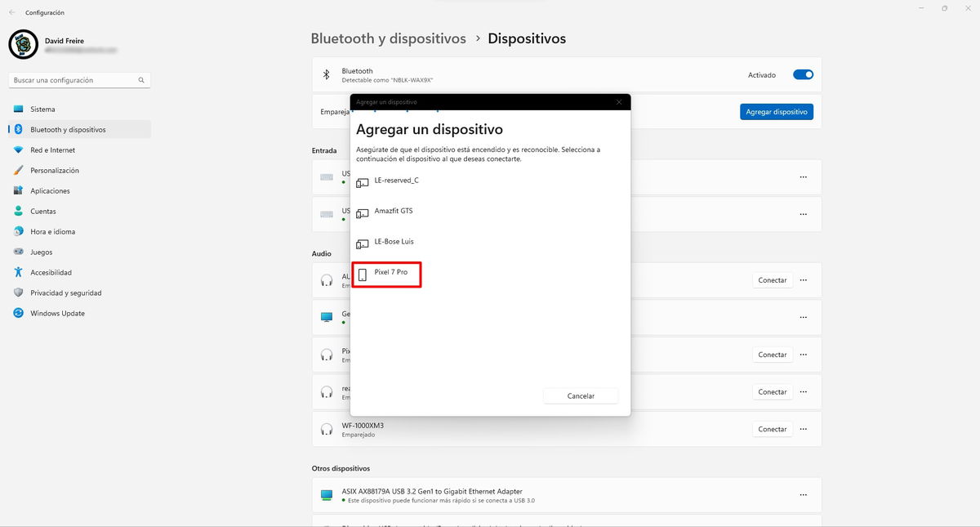Screen dimensions: 980x527
Task: Click Conectar for WF-1000XM3
Action: (x=772, y=429)
